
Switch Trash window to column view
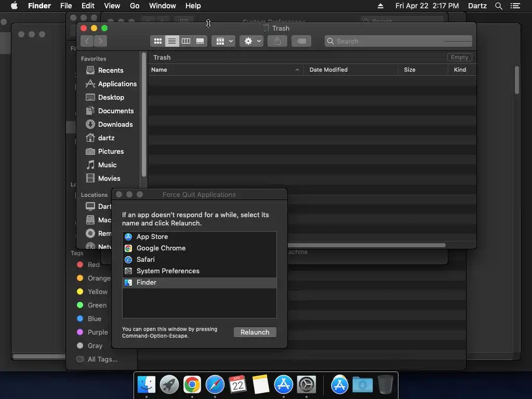(186, 41)
